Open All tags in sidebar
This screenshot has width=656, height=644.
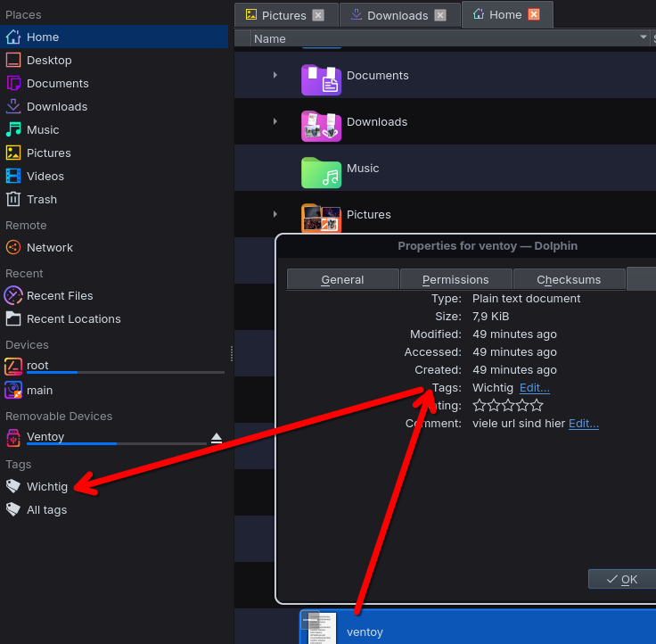pos(46,509)
